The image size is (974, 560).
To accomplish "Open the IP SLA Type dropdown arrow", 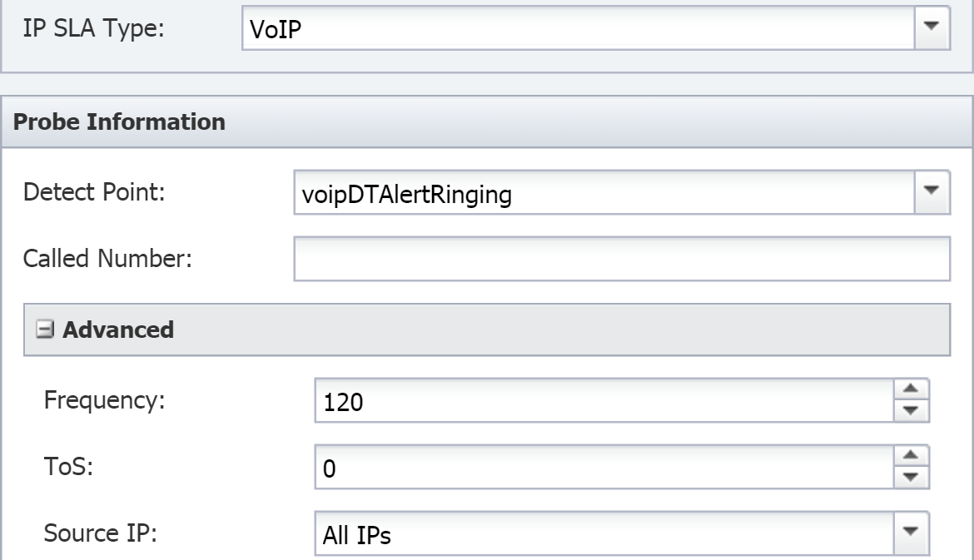I will [x=932, y=27].
